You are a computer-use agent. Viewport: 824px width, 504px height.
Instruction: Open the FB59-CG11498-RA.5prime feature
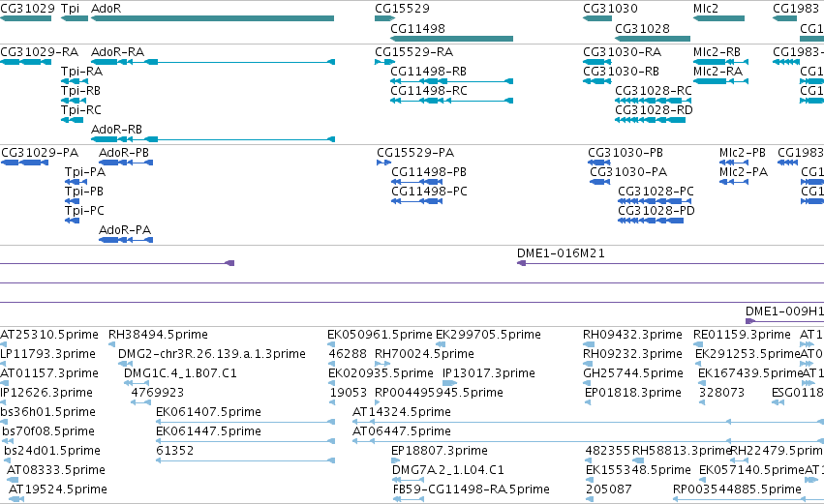coord(409,500)
